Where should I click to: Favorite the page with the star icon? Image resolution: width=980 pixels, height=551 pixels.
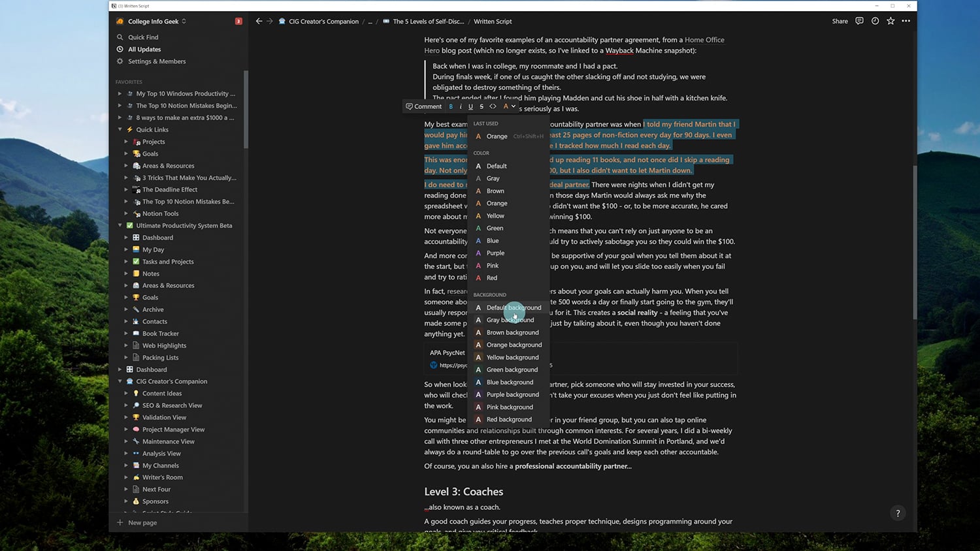[890, 21]
